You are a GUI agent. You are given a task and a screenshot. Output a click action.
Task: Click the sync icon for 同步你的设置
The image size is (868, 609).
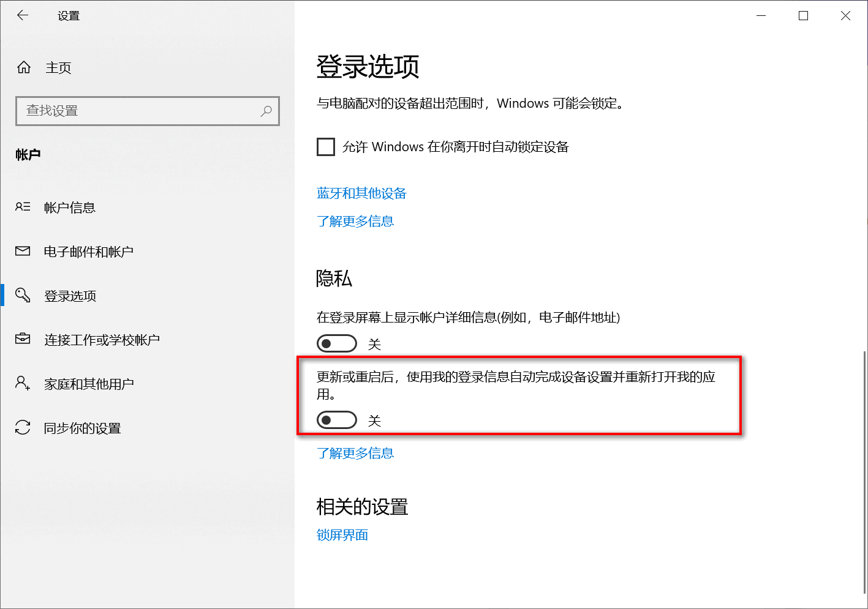pyautogui.click(x=23, y=427)
